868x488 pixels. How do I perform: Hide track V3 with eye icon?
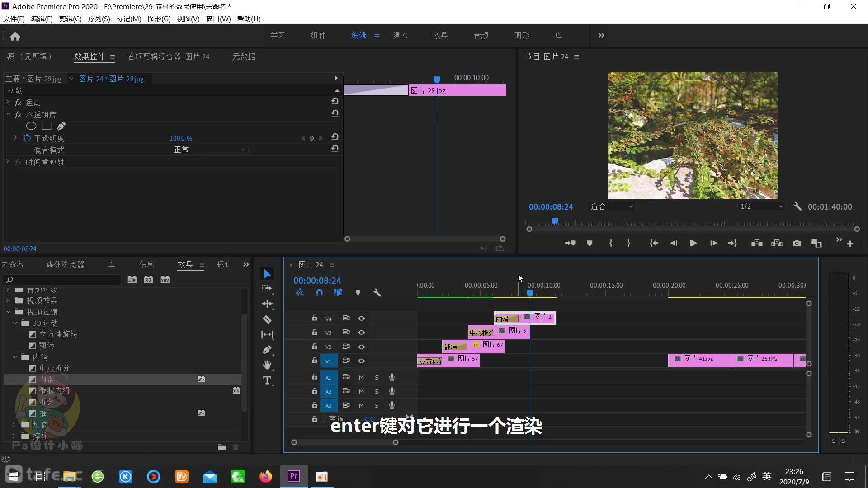pos(361,333)
